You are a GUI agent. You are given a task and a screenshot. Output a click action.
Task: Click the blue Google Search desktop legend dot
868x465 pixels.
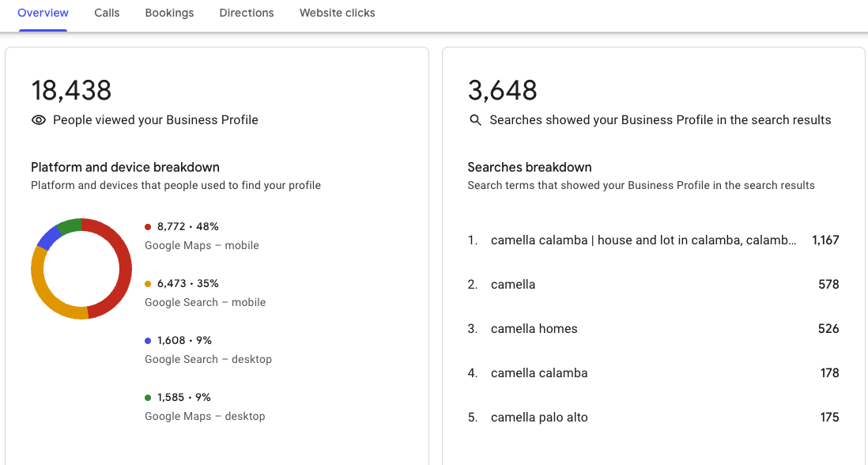pyautogui.click(x=148, y=341)
